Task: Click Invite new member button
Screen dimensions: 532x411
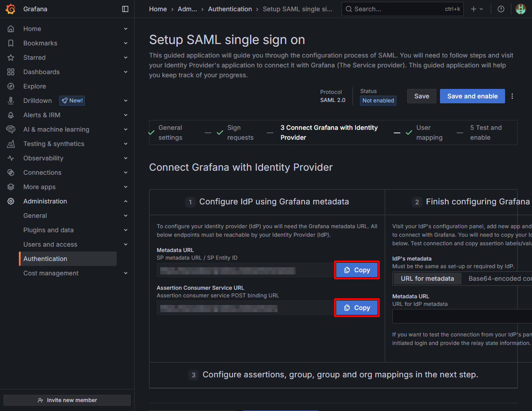Action: (x=67, y=400)
